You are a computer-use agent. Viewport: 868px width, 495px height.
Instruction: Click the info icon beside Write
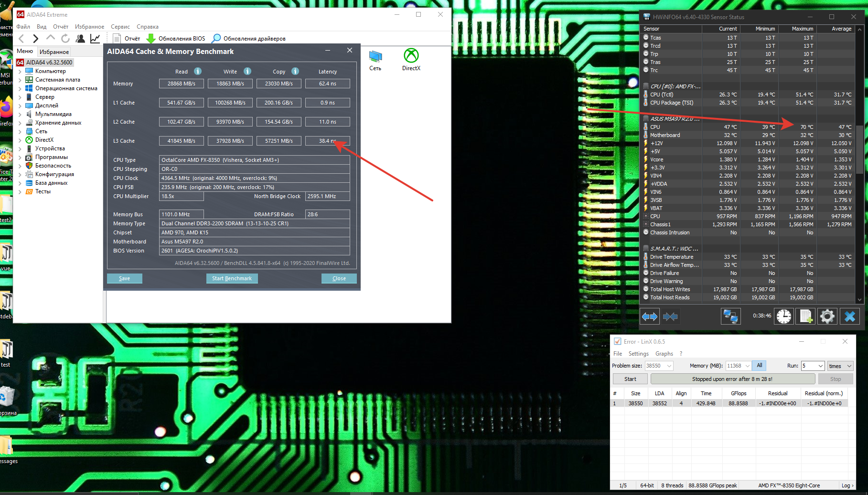click(x=247, y=71)
